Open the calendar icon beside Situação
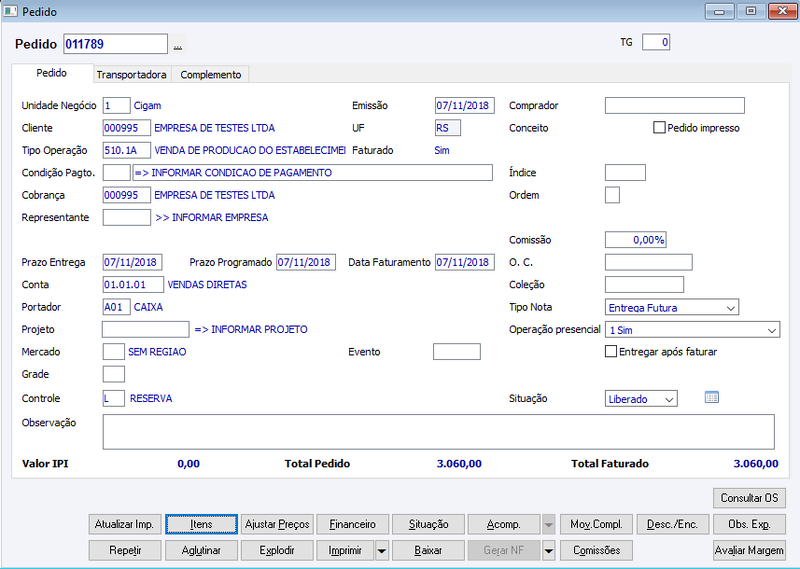Image resolution: width=800 pixels, height=569 pixels. 711,398
